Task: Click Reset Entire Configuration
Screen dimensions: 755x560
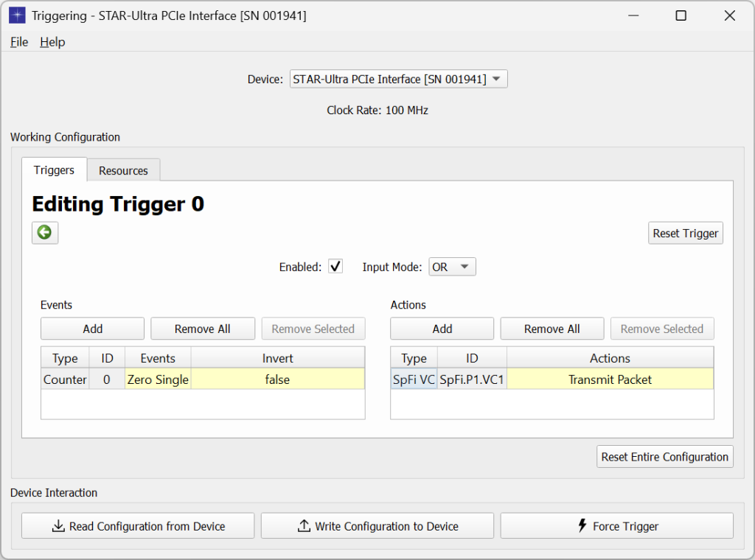Action: (664, 456)
